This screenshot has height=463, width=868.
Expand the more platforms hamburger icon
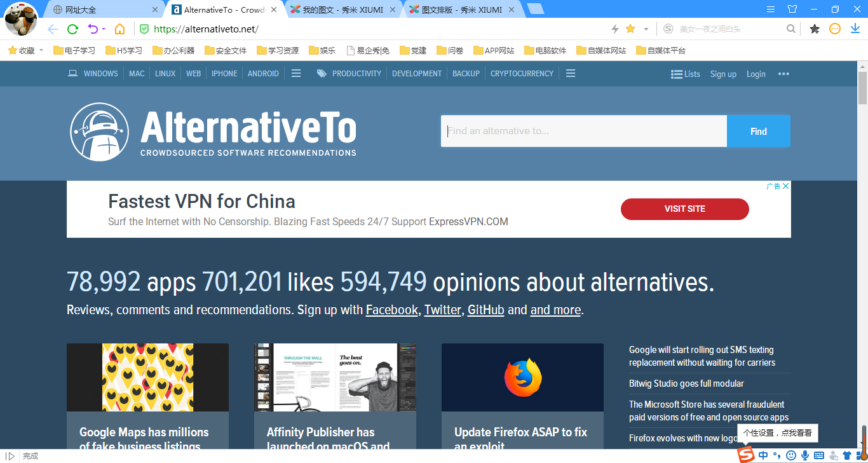click(296, 73)
